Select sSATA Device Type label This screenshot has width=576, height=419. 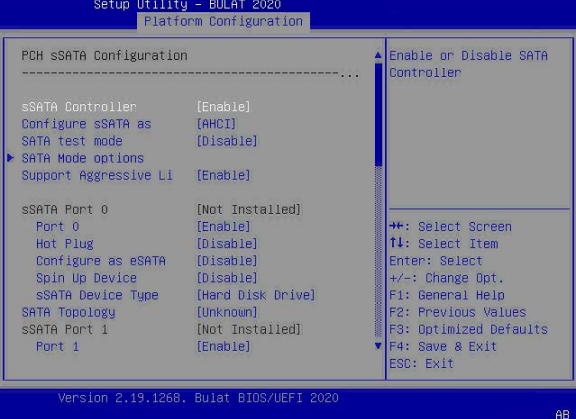(x=97, y=295)
